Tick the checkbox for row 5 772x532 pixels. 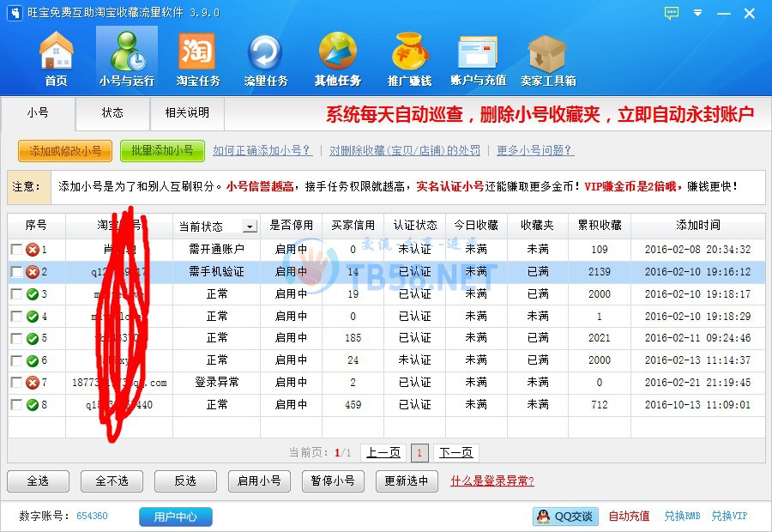16,338
